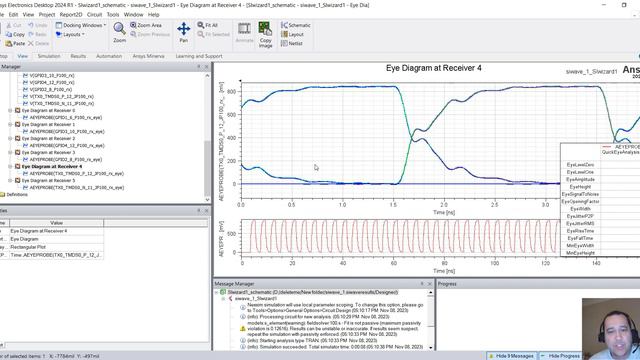Click the Redo toolbar button
The width and height of the screenshot is (640, 360).
coord(38,35)
